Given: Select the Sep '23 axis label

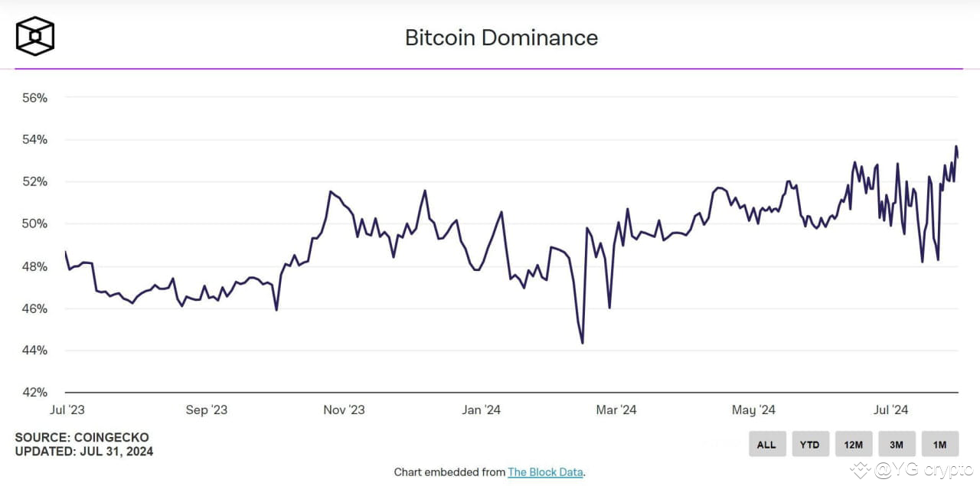Looking at the screenshot, I should pyautogui.click(x=206, y=409).
